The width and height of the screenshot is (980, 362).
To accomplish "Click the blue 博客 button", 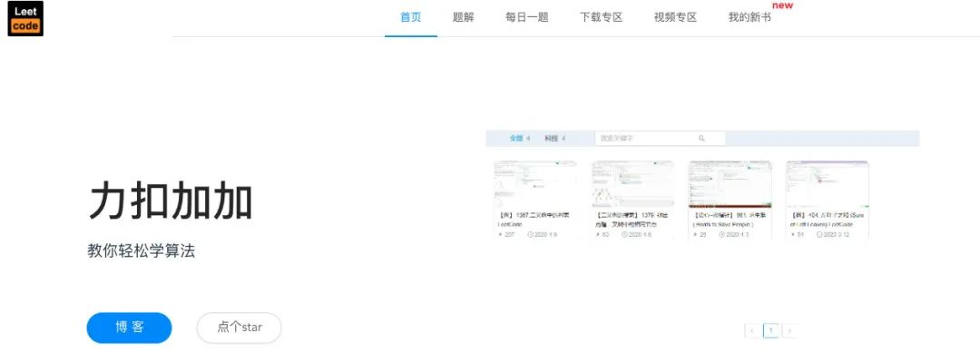I will pos(130,328).
